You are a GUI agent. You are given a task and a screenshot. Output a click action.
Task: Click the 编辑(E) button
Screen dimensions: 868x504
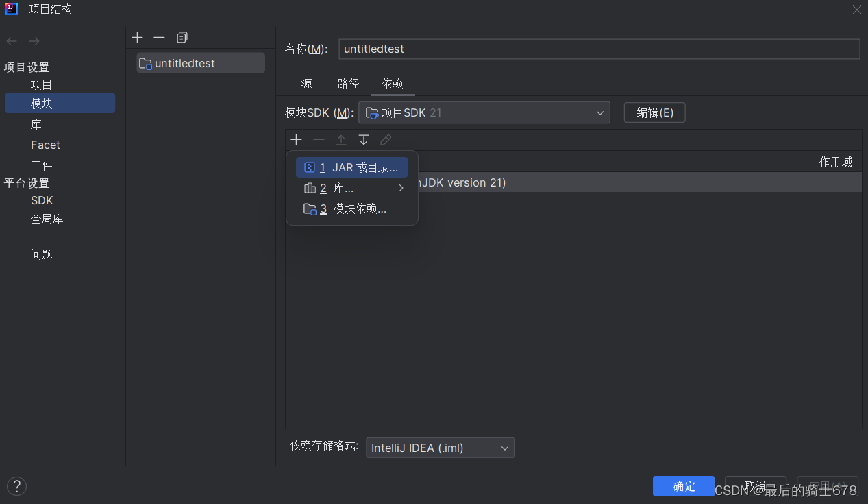[x=654, y=112]
